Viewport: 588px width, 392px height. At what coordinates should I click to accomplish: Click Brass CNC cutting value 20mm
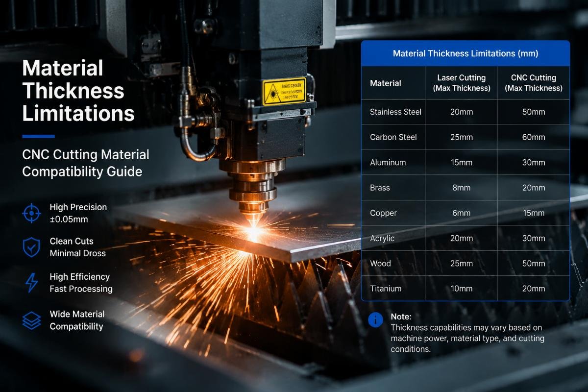tap(534, 188)
